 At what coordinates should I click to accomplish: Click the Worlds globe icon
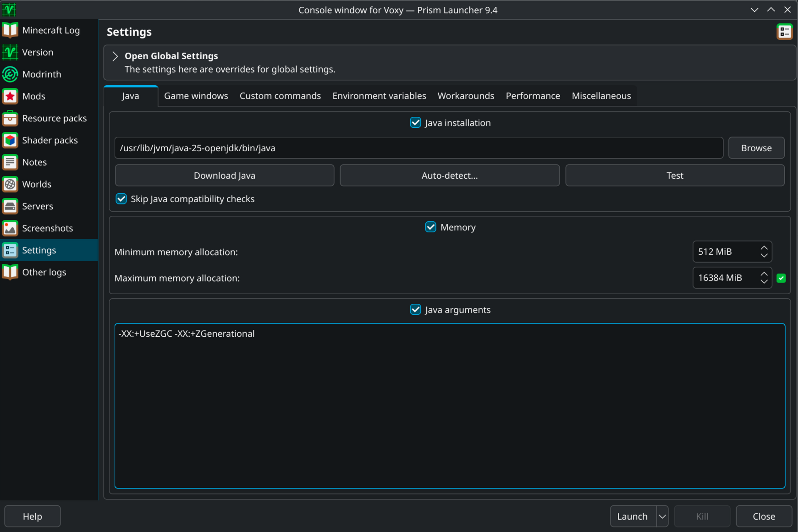tap(10, 184)
